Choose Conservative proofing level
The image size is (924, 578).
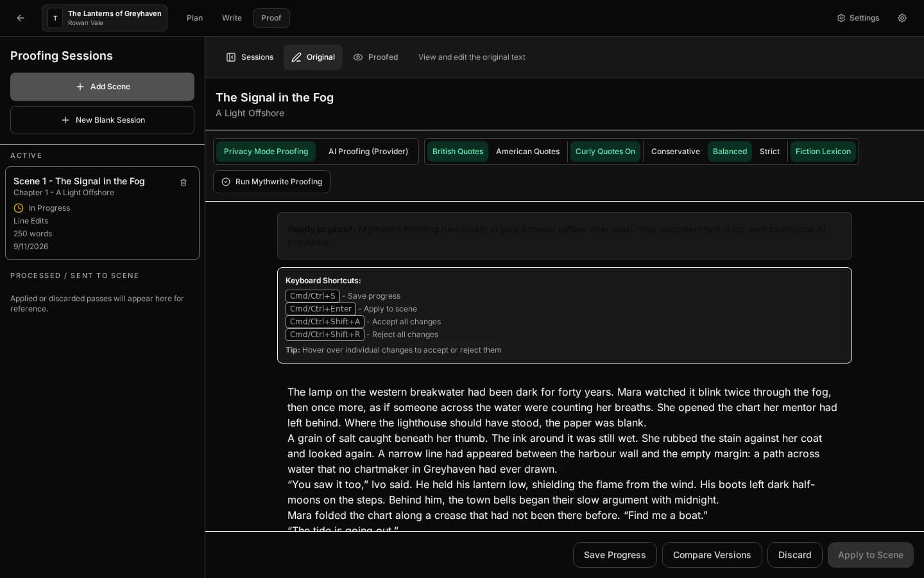click(675, 152)
